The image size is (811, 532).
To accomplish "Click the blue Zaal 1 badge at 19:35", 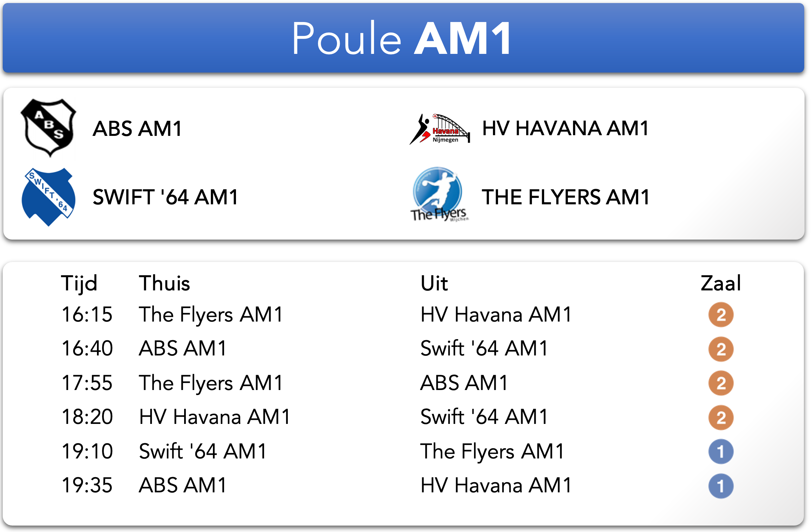I will (x=721, y=486).
